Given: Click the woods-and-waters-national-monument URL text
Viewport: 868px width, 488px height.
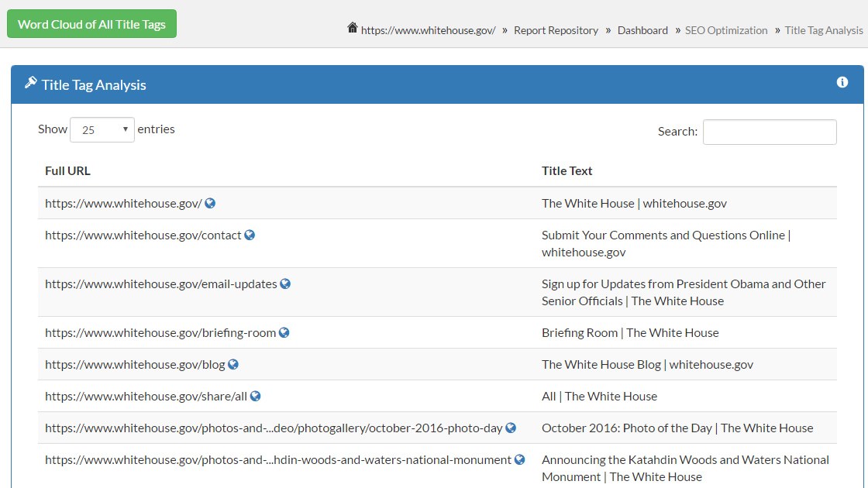Looking at the screenshot, I should (278, 460).
